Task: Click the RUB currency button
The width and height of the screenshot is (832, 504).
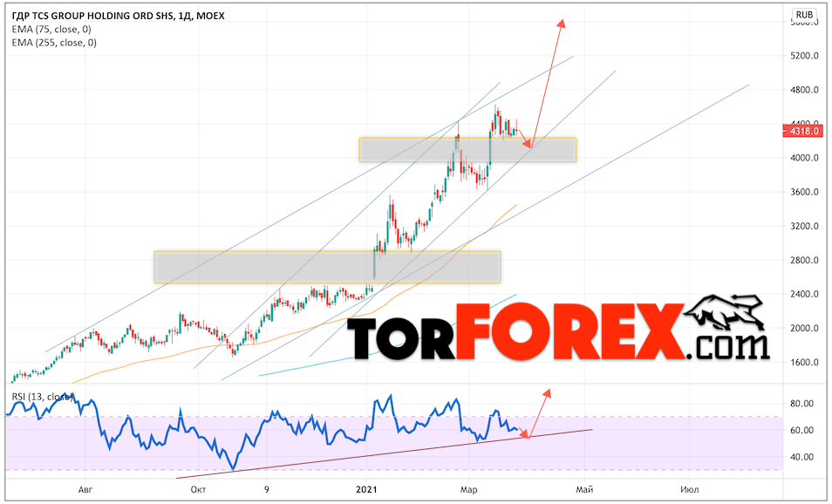Action: pyautogui.click(x=804, y=15)
